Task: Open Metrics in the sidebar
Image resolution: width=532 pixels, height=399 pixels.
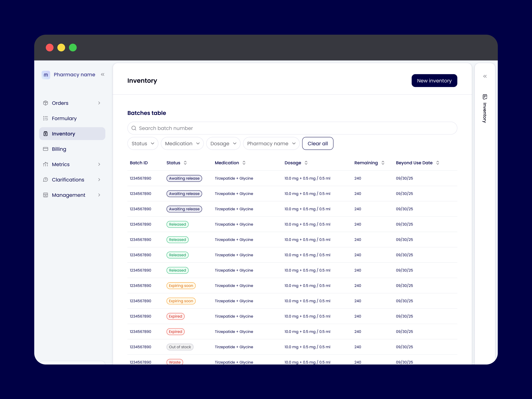Action: pos(72,164)
